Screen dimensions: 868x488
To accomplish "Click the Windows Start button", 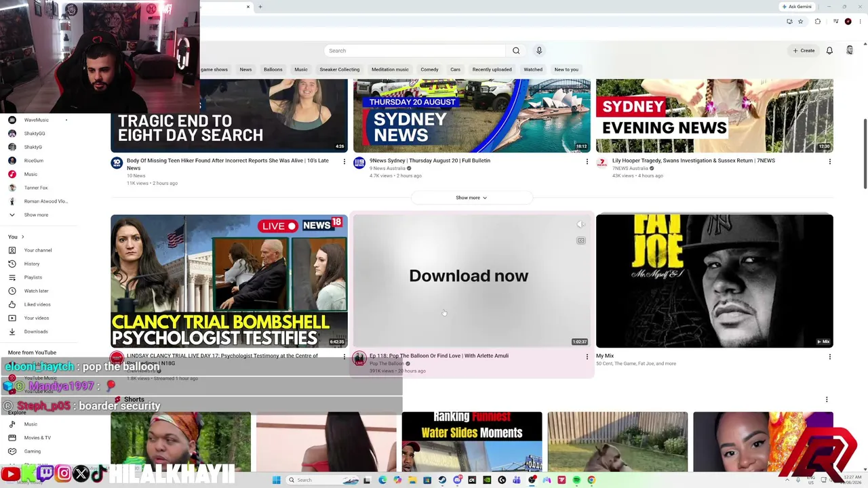I will 276,480.
